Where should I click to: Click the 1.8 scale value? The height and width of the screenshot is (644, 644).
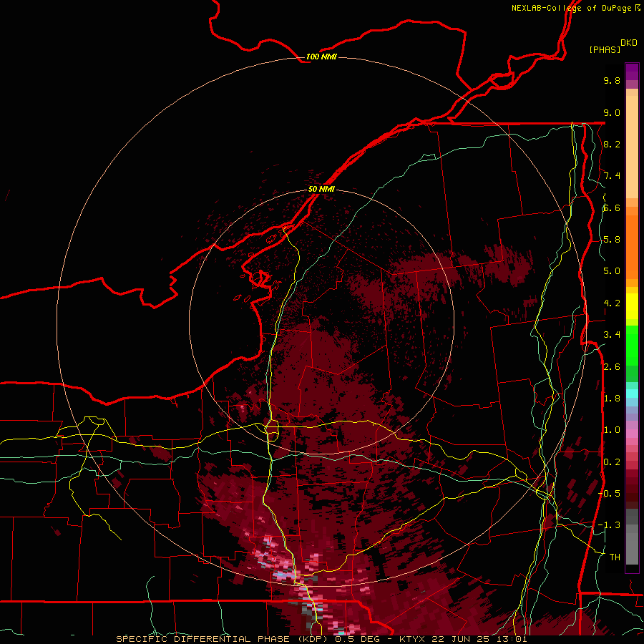coord(612,399)
